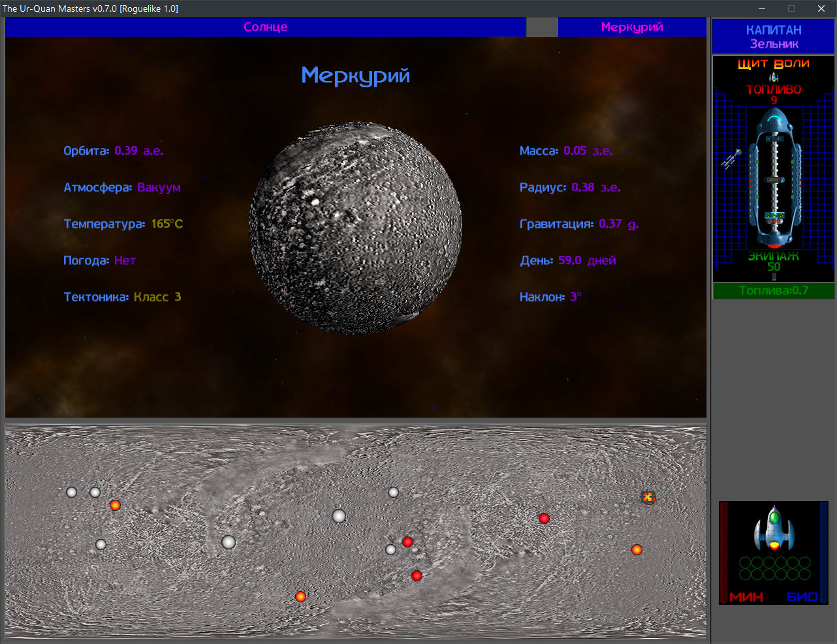Click the flagship image in the status panel
837x644 pixels.
point(774,178)
